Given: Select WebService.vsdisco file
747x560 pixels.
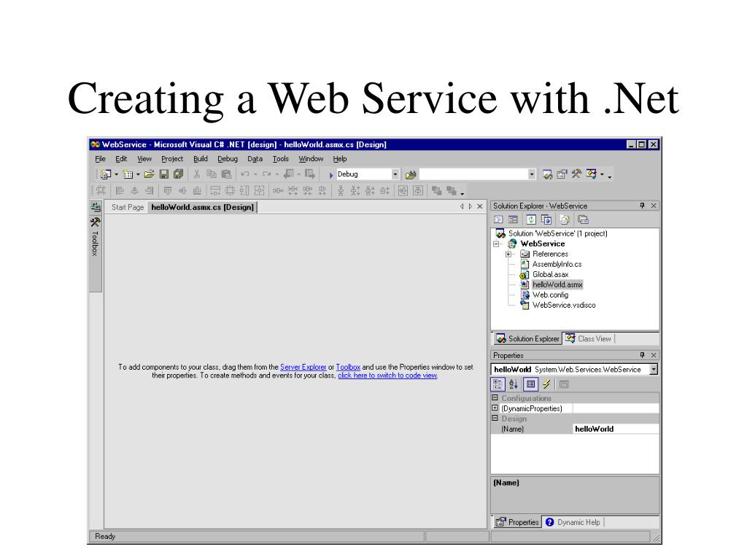Looking at the screenshot, I should pyautogui.click(x=564, y=306).
